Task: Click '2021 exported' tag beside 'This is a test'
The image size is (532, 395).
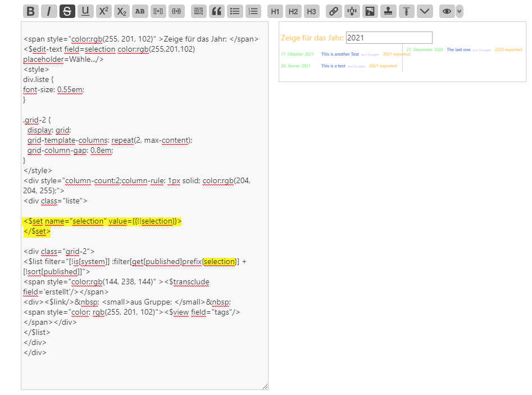Action: 383,66
